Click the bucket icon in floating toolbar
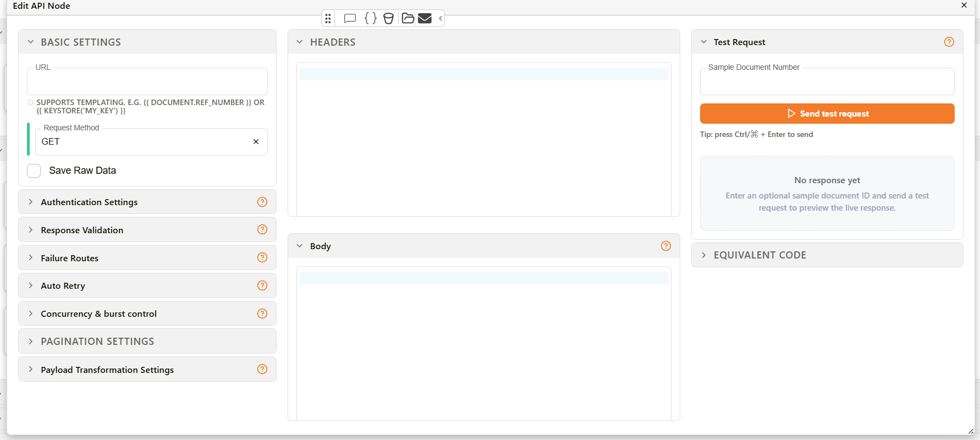 pos(388,19)
